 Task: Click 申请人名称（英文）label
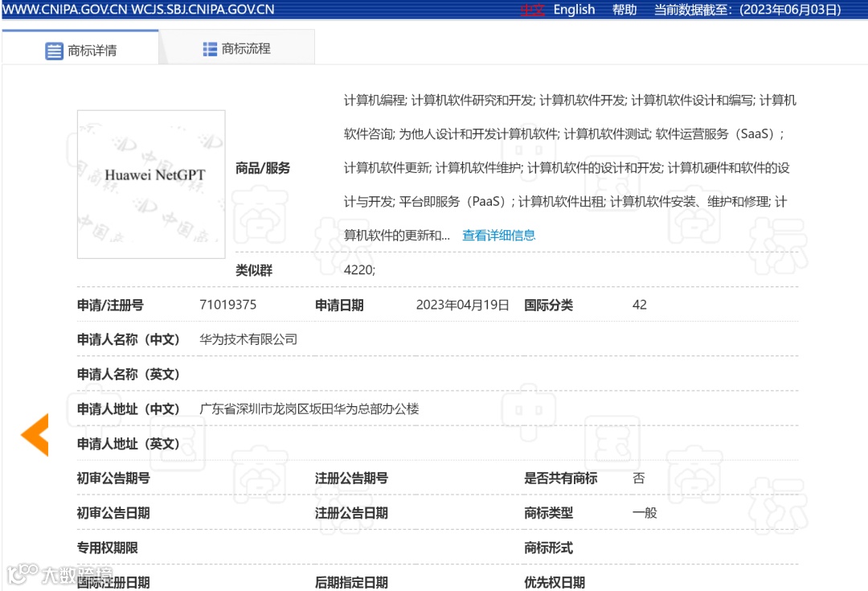(x=128, y=375)
